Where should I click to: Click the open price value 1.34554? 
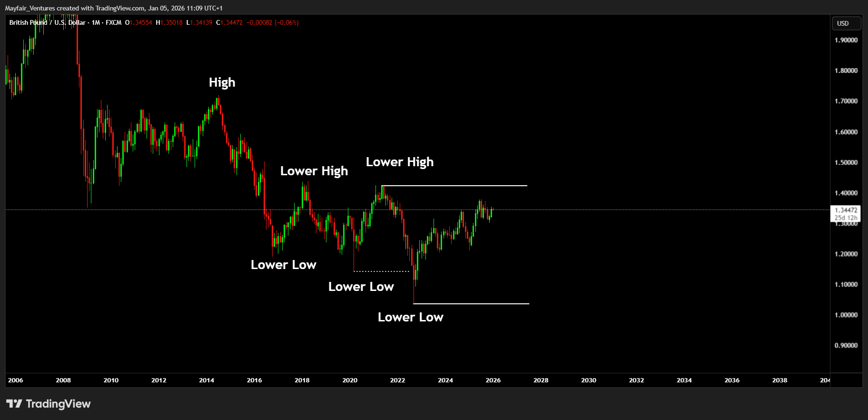(x=141, y=22)
